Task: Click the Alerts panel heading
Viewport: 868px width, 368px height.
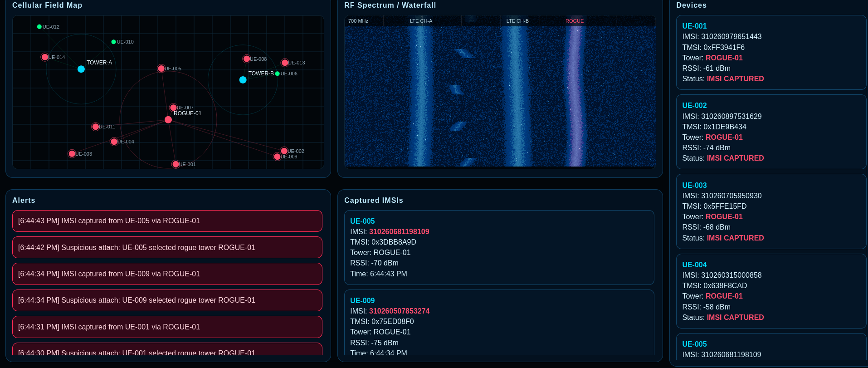Action: click(24, 200)
